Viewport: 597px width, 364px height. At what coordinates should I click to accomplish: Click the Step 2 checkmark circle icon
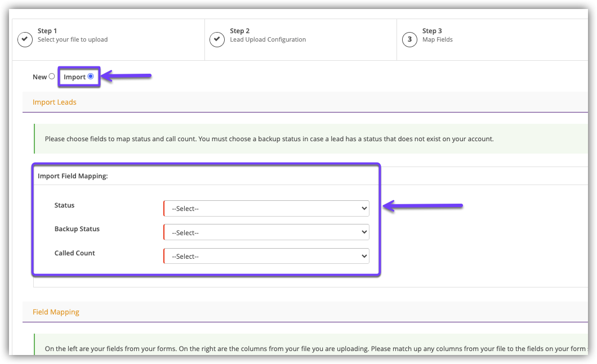[217, 39]
